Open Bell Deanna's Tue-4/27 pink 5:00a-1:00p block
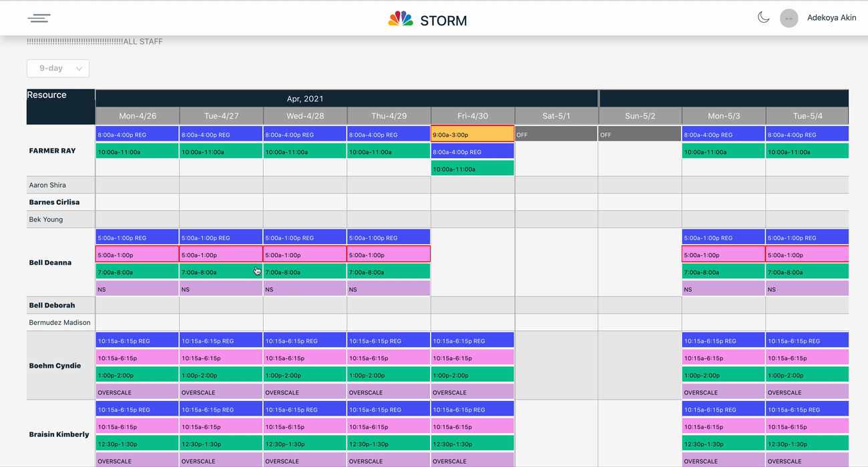868x467 pixels. click(222, 255)
